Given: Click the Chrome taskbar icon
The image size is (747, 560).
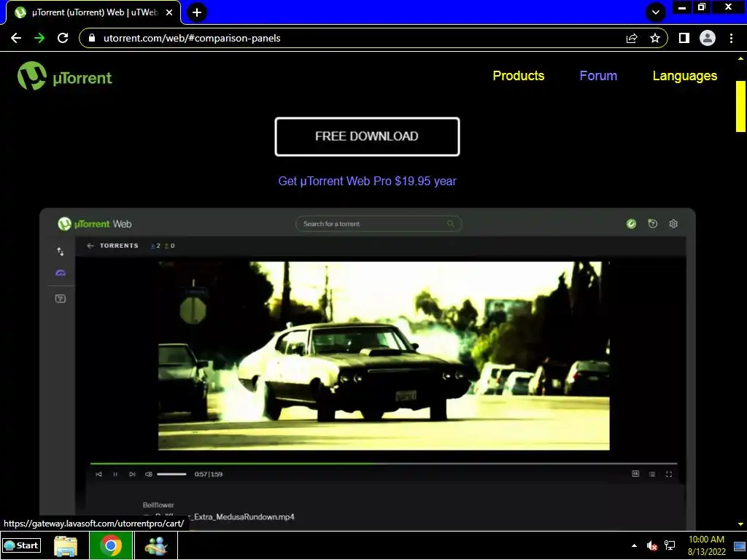Looking at the screenshot, I should tap(111, 545).
